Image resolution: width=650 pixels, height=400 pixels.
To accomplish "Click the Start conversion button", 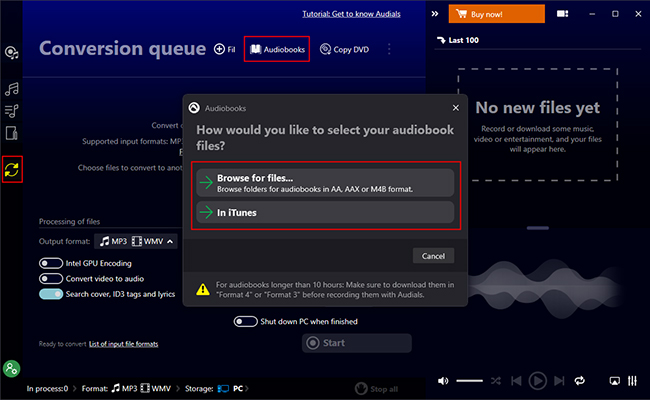I will coord(357,343).
